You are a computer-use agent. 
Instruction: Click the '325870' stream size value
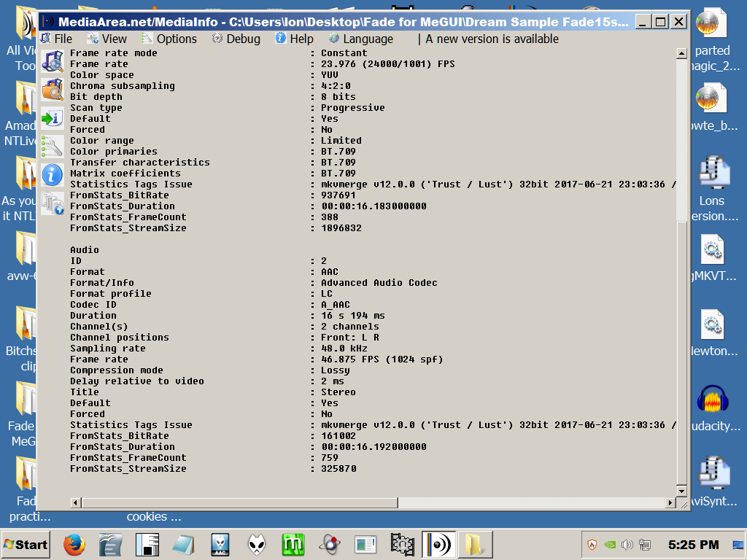pos(338,469)
